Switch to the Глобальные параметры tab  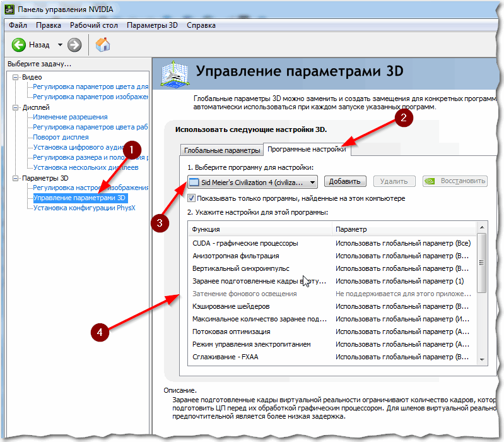tap(222, 150)
